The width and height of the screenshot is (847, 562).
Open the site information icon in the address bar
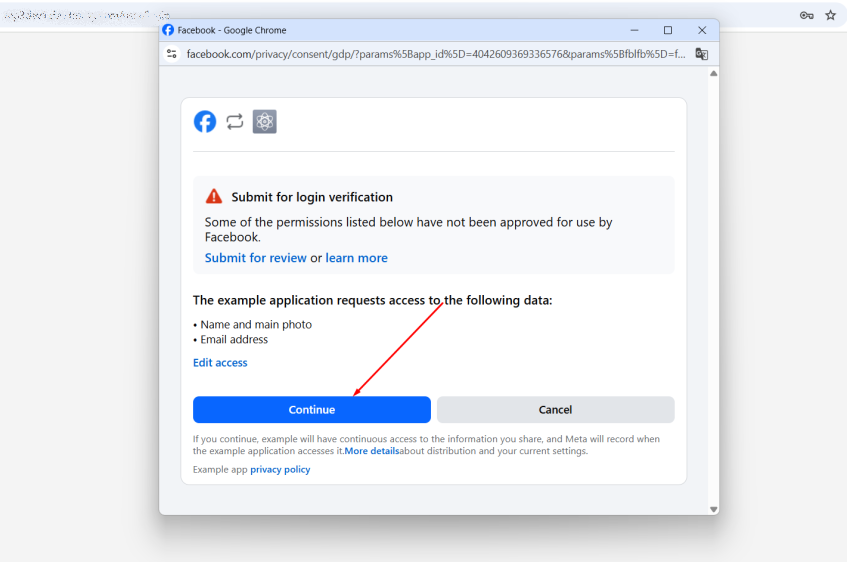(x=172, y=53)
